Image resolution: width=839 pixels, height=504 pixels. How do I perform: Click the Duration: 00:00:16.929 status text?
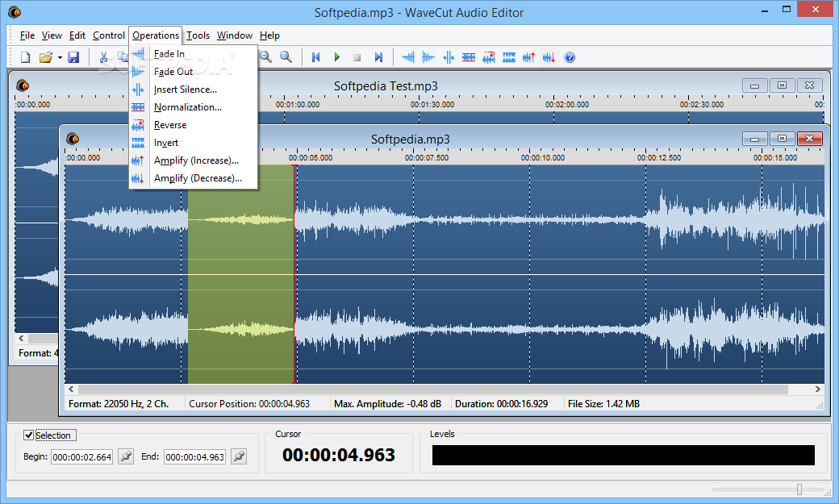tap(501, 404)
